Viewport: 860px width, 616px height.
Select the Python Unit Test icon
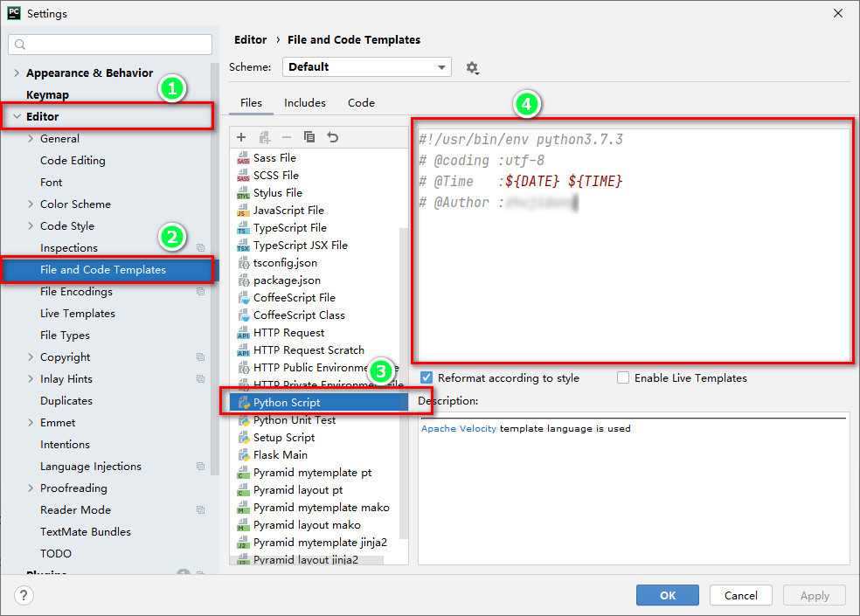[x=243, y=421]
